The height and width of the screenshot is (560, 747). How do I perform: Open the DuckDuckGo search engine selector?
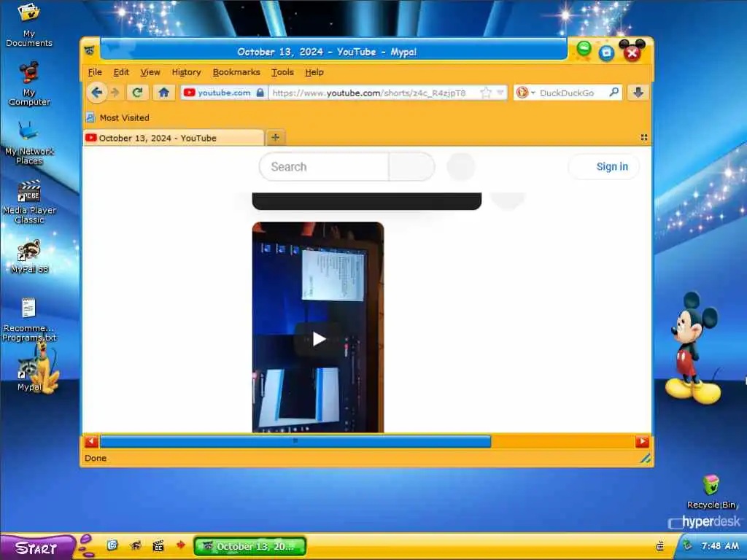(x=525, y=93)
